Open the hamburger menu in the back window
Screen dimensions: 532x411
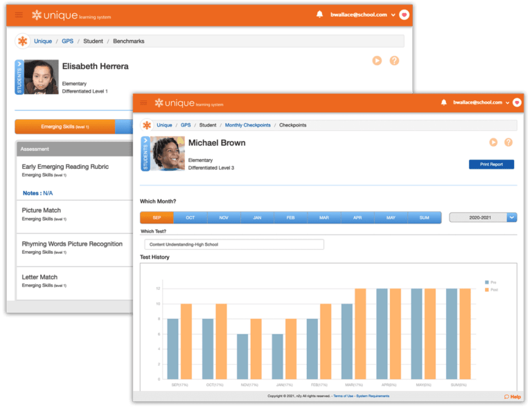19,15
